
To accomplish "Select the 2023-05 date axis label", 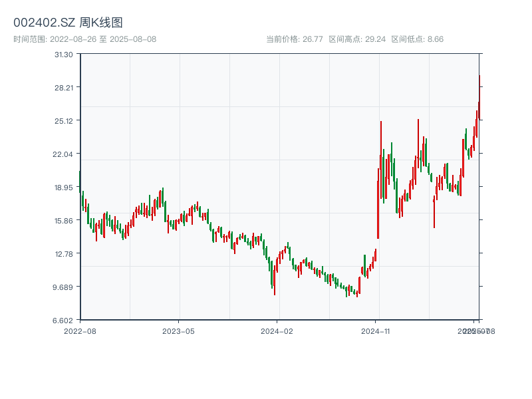I will click(178, 331).
